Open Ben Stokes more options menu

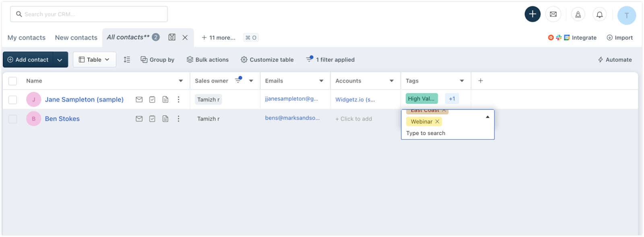pos(178,119)
